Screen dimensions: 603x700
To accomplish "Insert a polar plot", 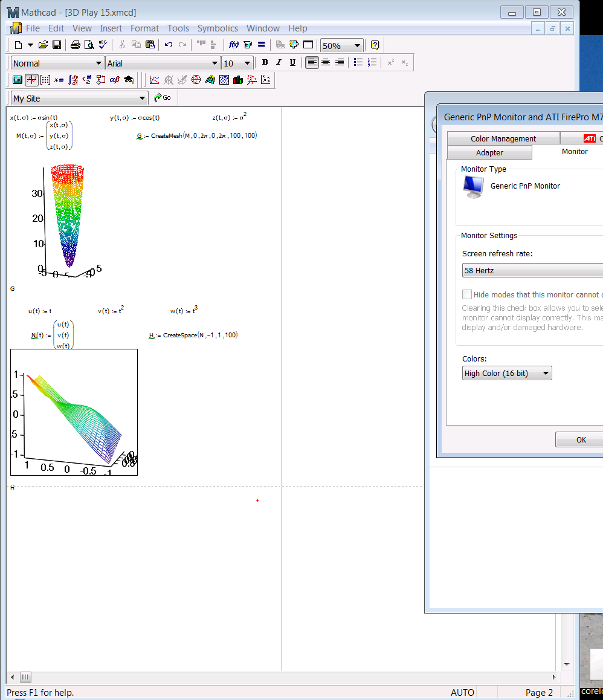I will 196,80.
